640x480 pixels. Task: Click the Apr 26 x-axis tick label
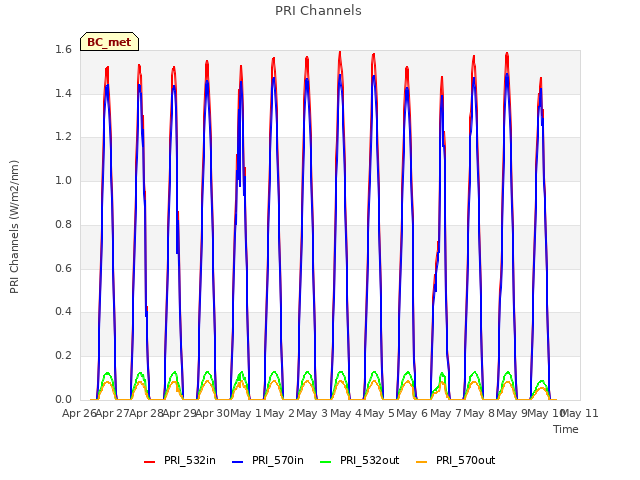(79, 413)
